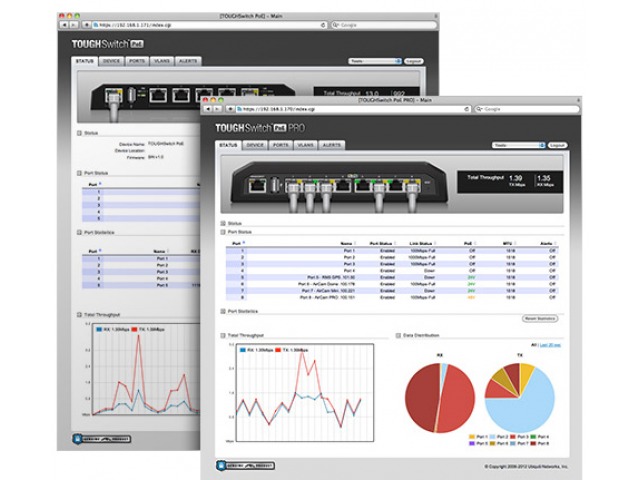Click the Genuine Product badge in the rear window
640x480 pixels.
point(102,439)
